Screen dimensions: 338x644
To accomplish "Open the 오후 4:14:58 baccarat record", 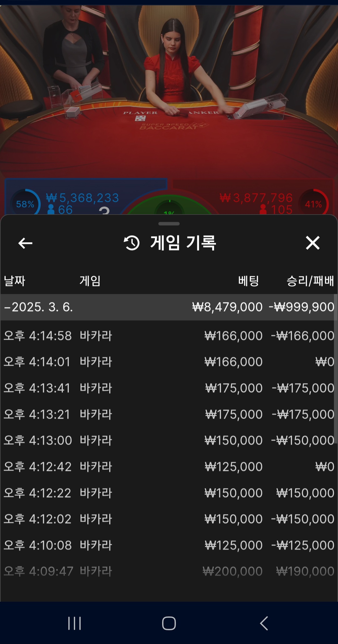I will pos(169,336).
